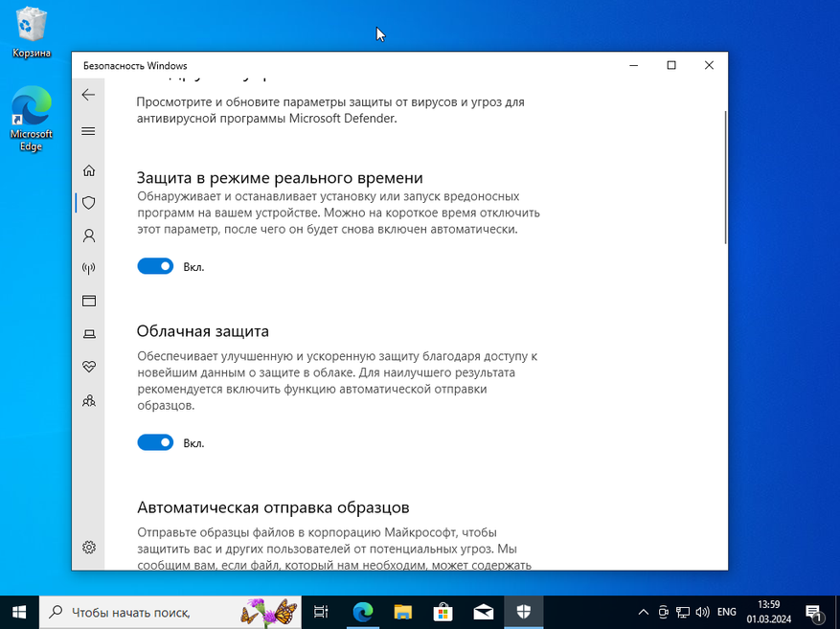Launch Microsoft Edge from taskbar
The image size is (840, 629).
(x=363, y=612)
